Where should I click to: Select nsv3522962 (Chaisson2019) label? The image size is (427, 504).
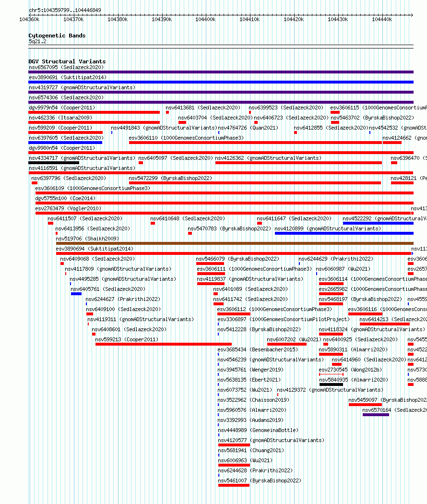coord(253,400)
